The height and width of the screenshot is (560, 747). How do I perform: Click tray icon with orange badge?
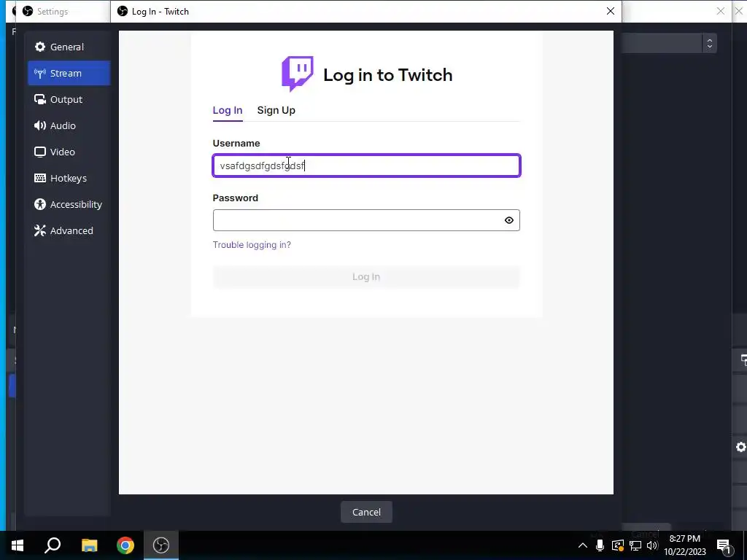[617, 545]
